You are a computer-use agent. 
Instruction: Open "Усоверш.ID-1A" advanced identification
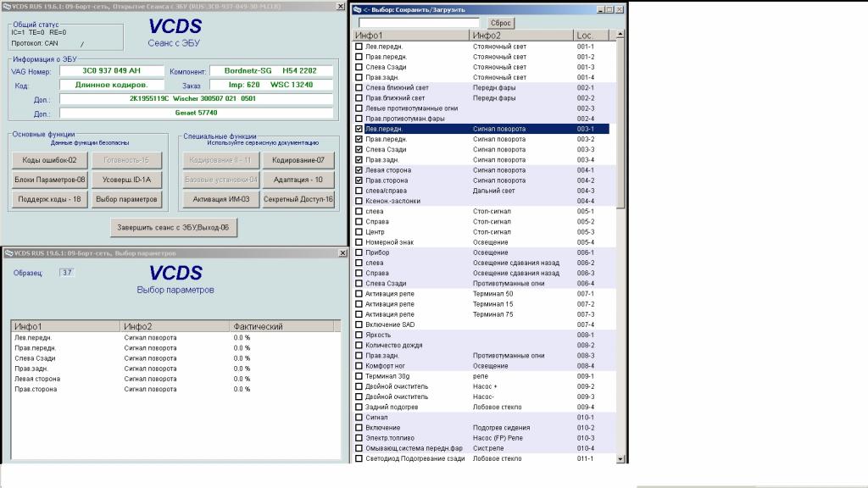[126, 180]
